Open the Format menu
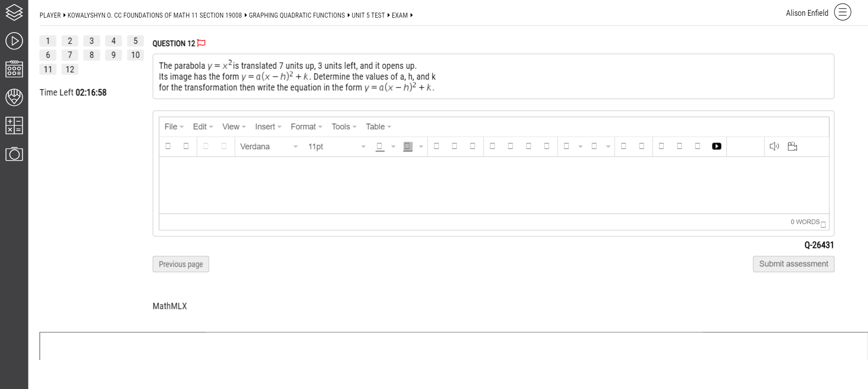Image resolution: width=868 pixels, height=389 pixels. pyautogui.click(x=306, y=127)
